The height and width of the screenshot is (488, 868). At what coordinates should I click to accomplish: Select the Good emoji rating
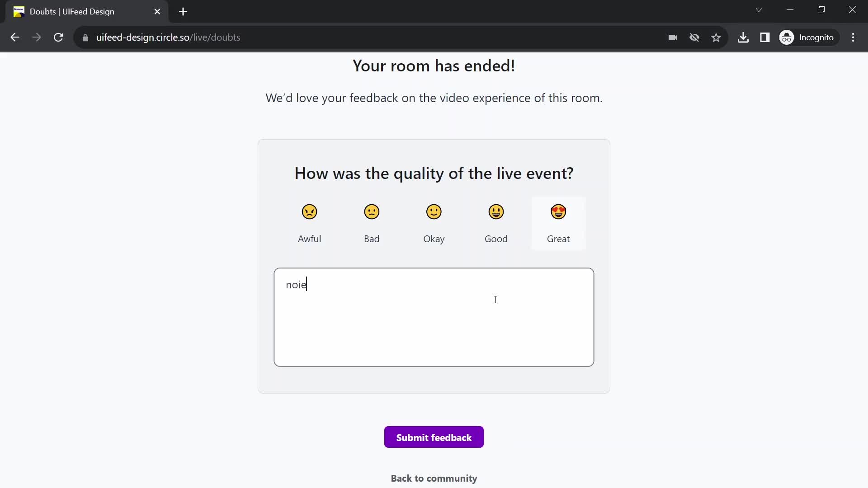pos(496,212)
